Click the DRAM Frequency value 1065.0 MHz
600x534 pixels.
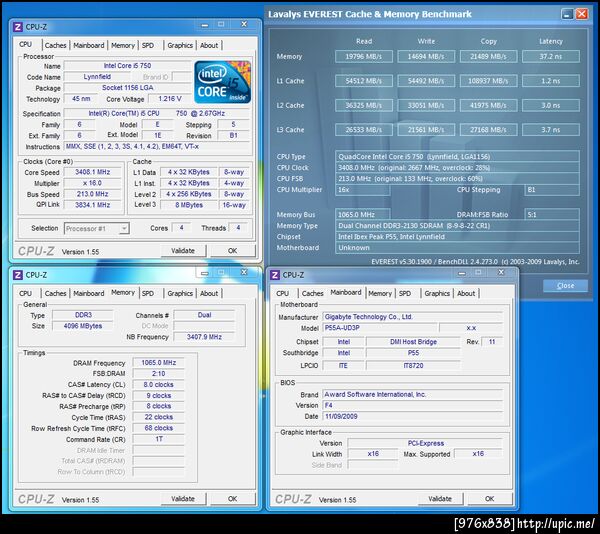pos(158,363)
